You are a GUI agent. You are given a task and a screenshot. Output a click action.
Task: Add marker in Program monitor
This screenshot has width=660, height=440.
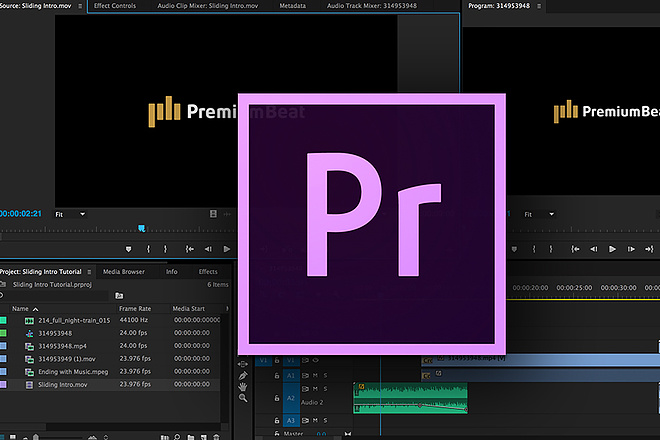pos(514,249)
